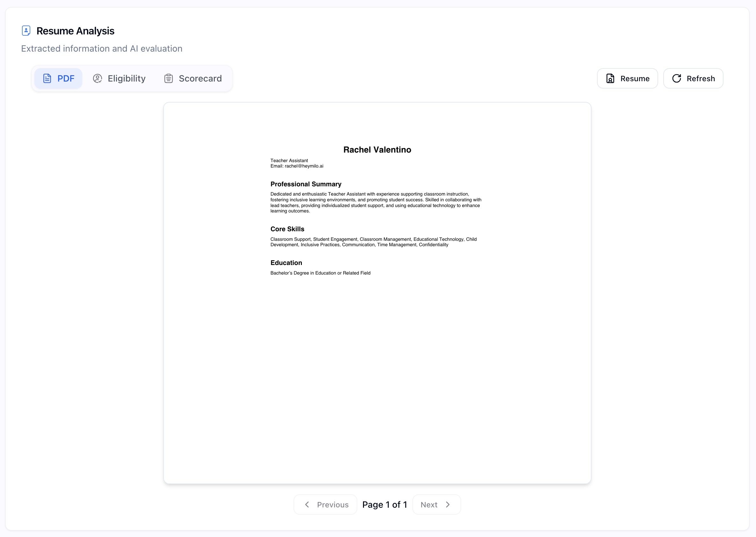Switch to the PDF tab

click(59, 78)
